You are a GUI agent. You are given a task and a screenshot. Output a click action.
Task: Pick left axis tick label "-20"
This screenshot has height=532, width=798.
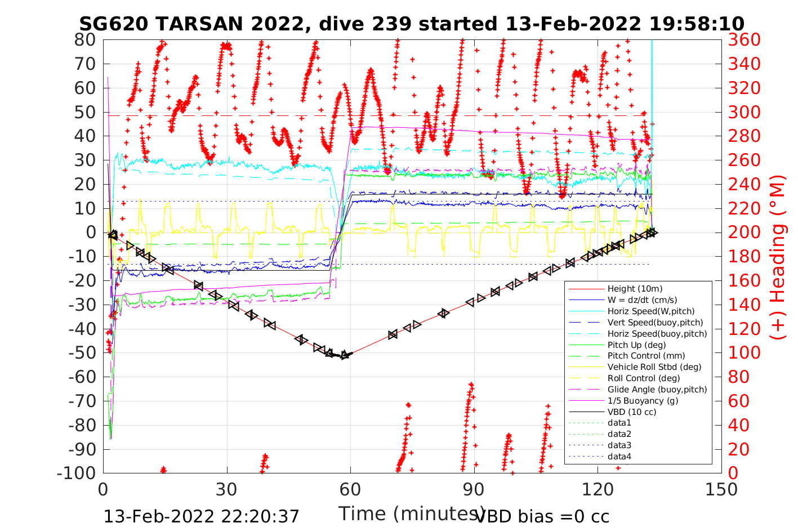click(82, 280)
